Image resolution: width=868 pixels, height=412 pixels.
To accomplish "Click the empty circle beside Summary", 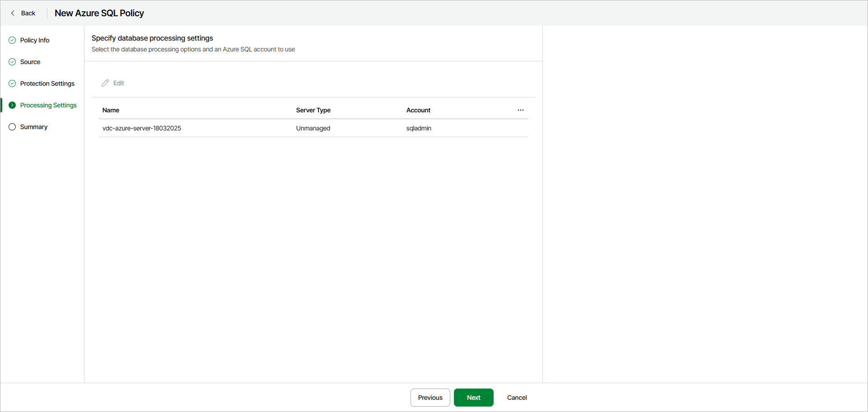I will [12, 127].
